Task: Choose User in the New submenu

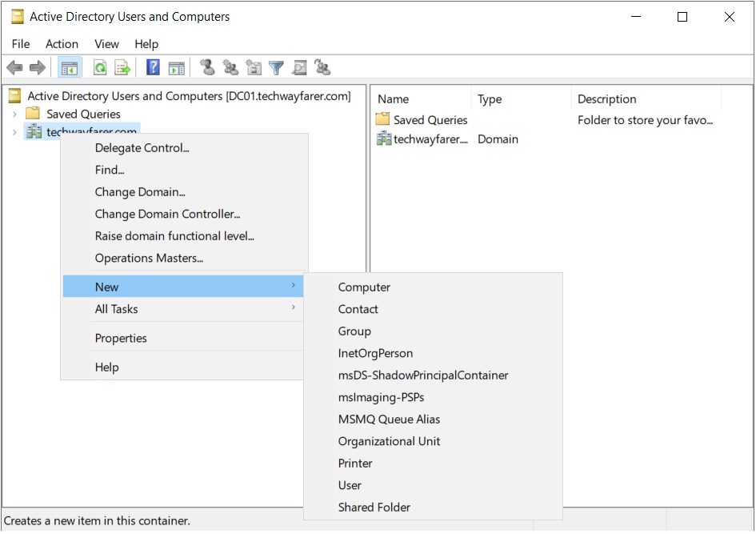Action: point(350,485)
